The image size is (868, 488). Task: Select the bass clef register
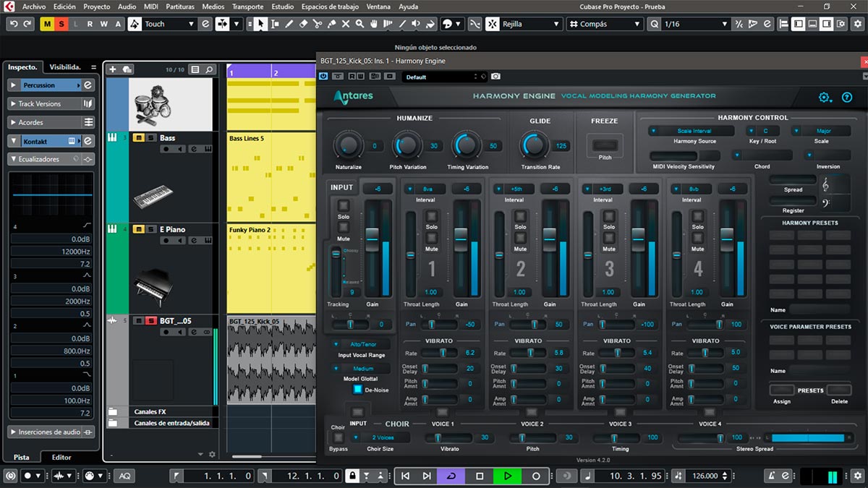coord(827,203)
